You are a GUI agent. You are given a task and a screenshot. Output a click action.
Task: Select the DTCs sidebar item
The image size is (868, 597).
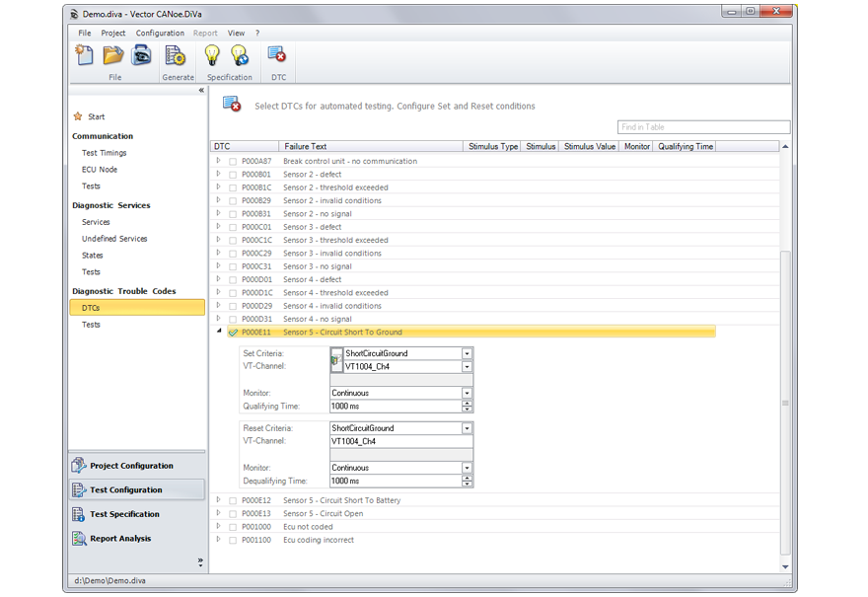137,308
